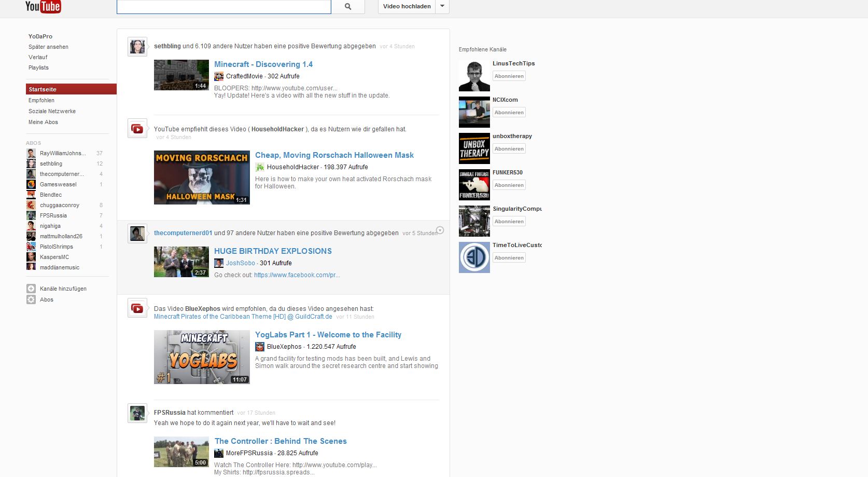868x477 pixels.
Task: Select the Empfohlen navigation item
Action: [x=41, y=100]
